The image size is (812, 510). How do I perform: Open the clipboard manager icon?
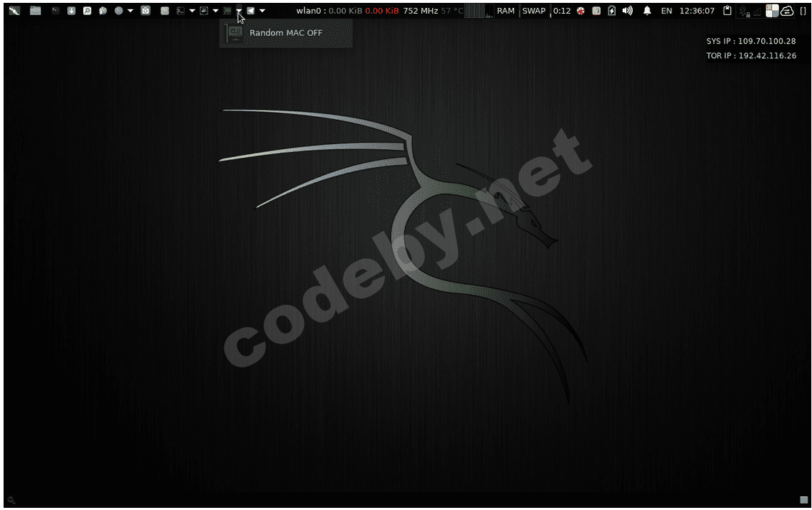(x=727, y=10)
